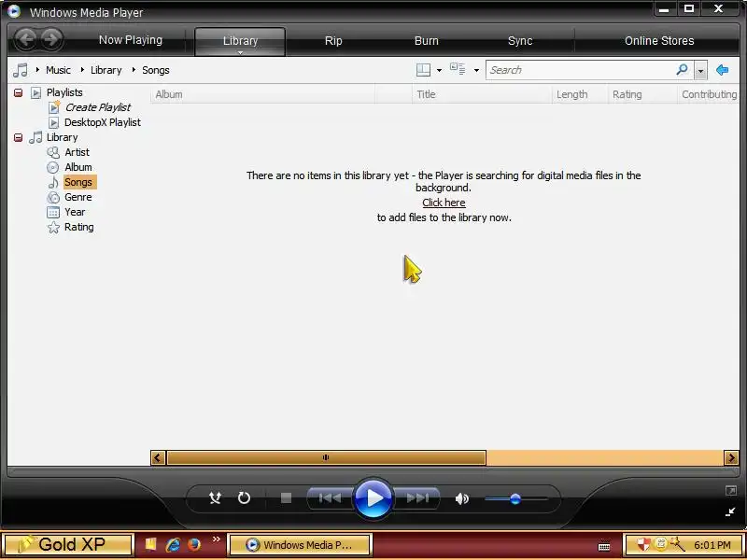The image size is (747, 560).
Task: Open the Rip tab
Action: (333, 41)
